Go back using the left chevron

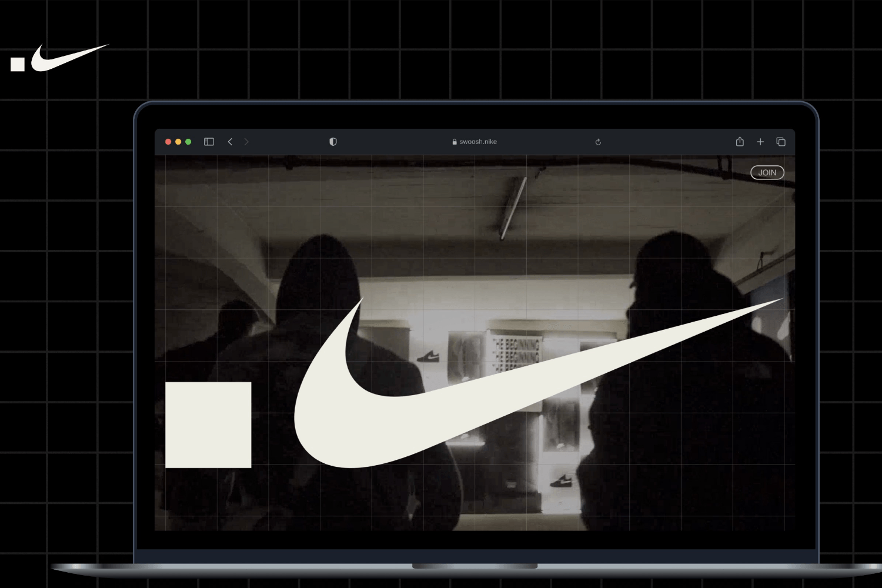pos(230,142)
